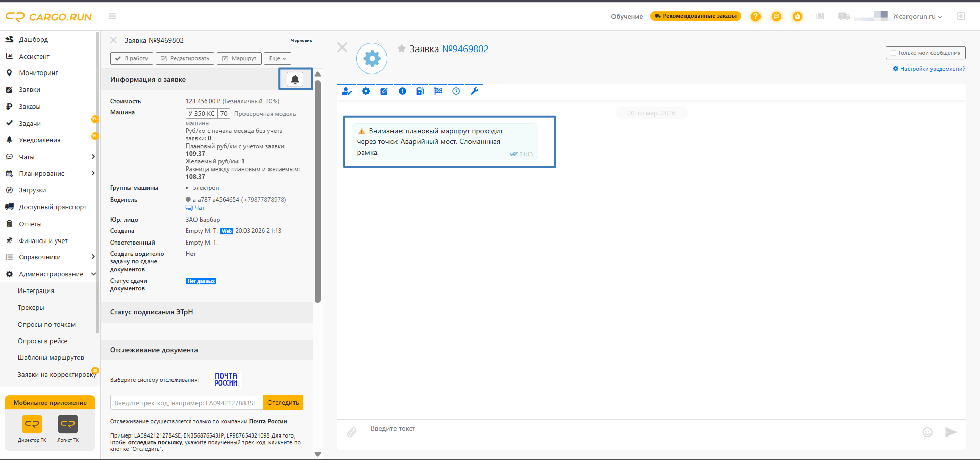Go to 'Отчеты' in sidebar menu

(30, 224)
